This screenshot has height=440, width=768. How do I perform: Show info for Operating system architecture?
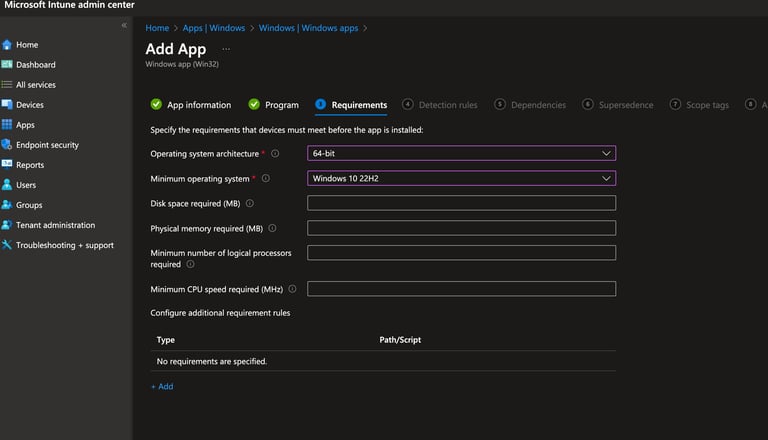pyautogui.click(x=275, y=153)
